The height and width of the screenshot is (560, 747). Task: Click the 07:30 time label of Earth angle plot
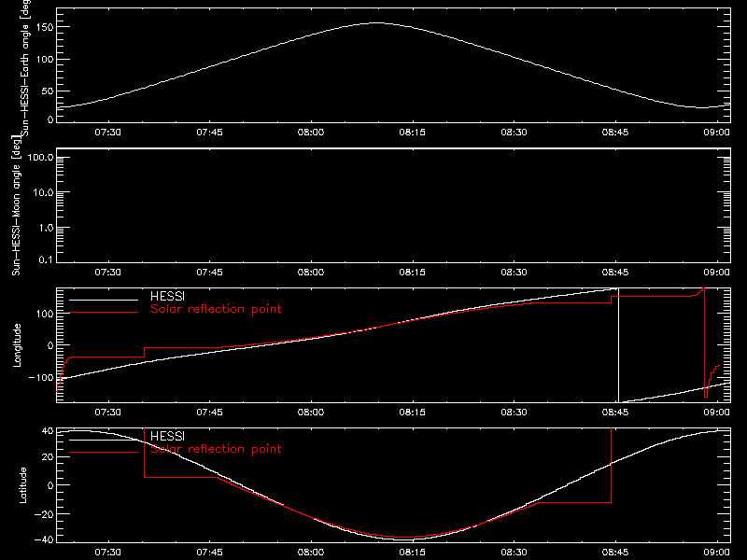(107, 133)
